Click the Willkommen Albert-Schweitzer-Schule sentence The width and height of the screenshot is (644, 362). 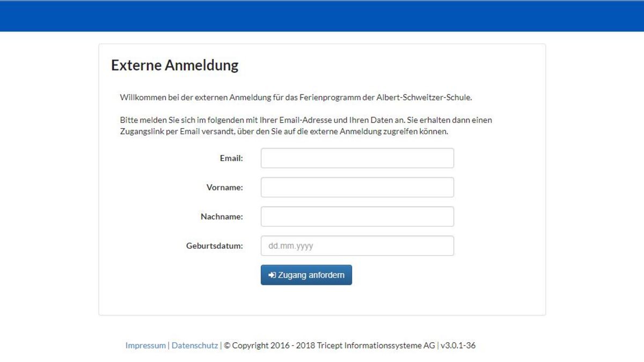point(296,98)
